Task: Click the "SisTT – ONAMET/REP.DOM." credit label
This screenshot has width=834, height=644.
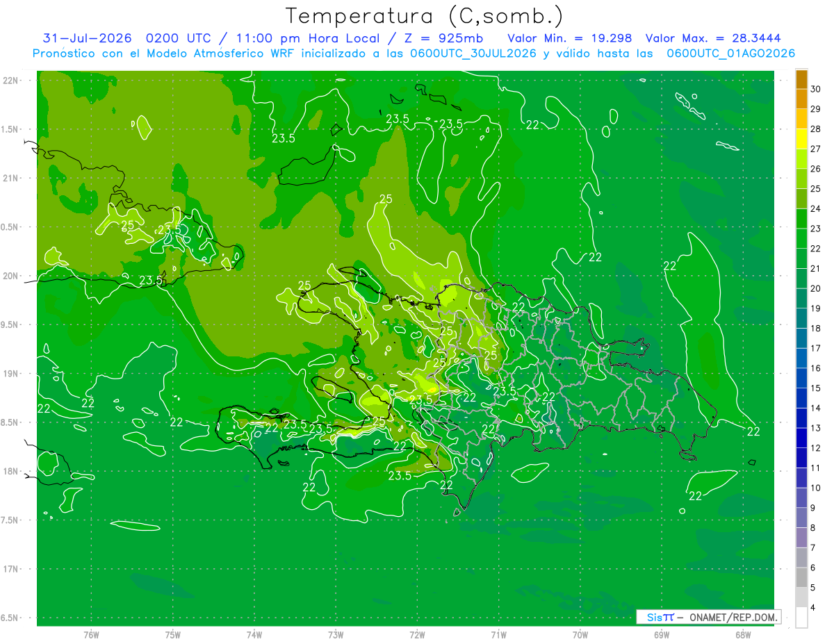Action: click(x=709, y=617)
